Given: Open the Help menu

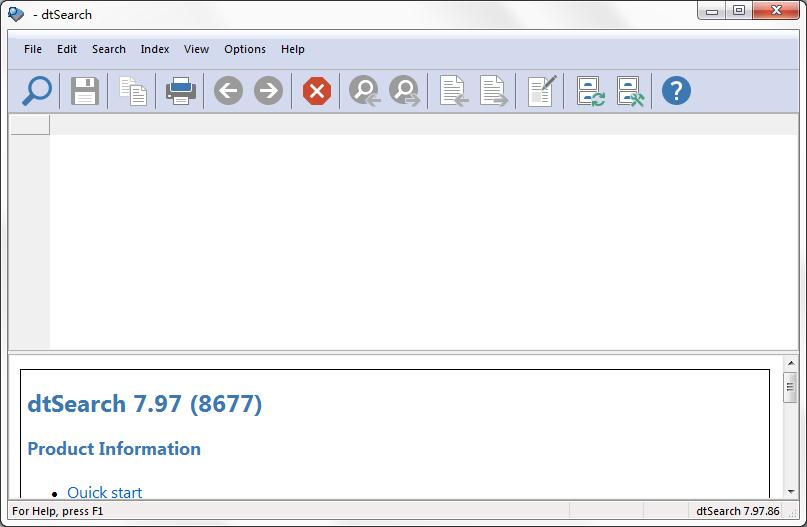Looking at the screenshot, I should click(293, 49).
